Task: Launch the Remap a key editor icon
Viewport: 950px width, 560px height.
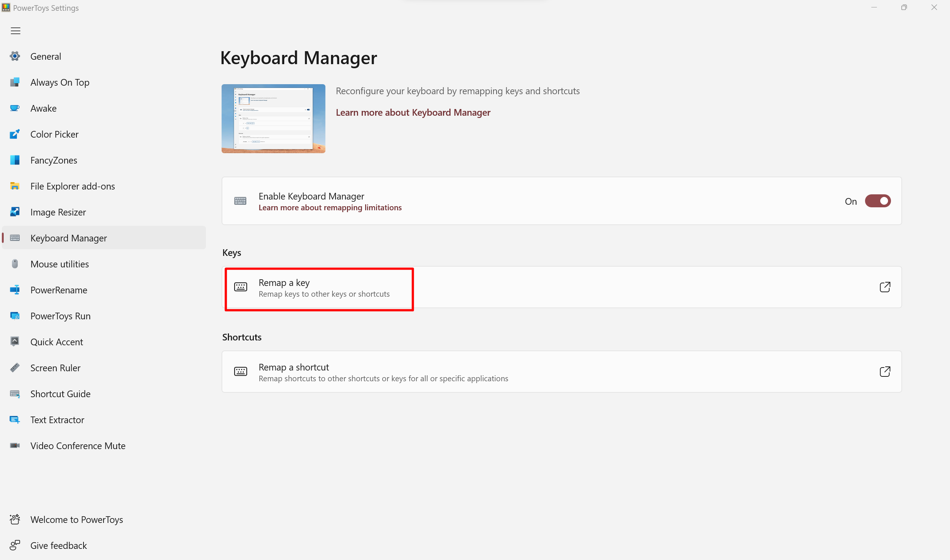Action: click(885, 287)
